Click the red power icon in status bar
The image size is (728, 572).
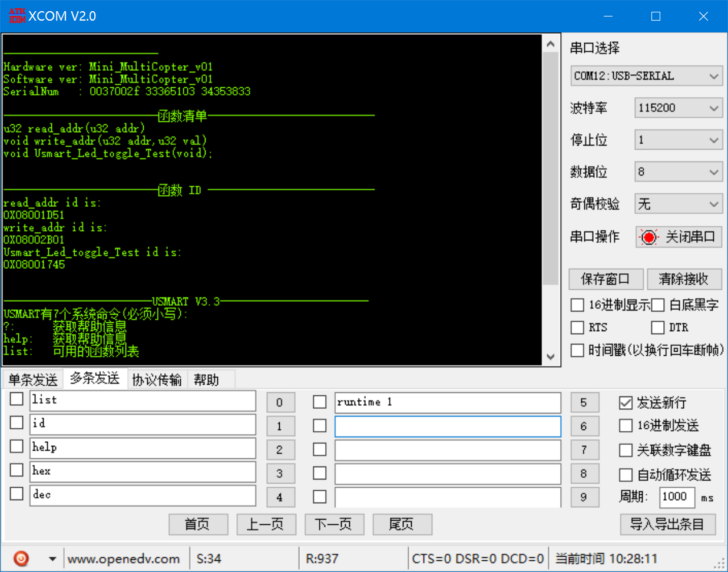21,558
